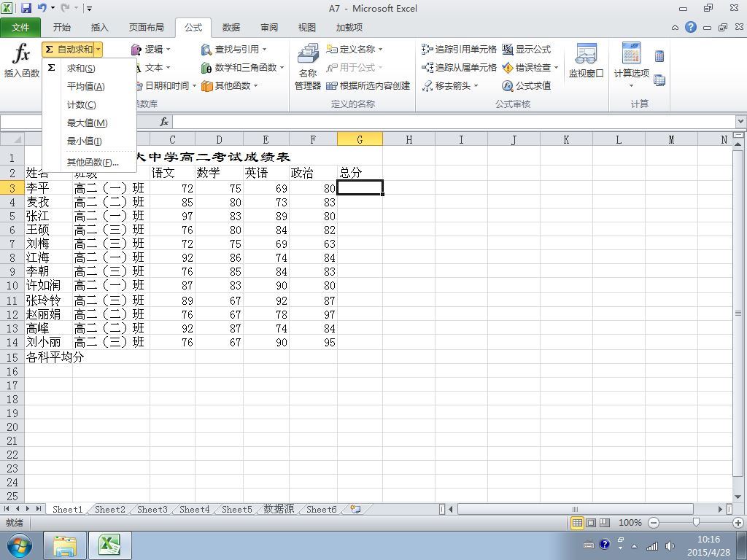Expand the Error Checking dropdown arrow

click(x=556, y=68)
